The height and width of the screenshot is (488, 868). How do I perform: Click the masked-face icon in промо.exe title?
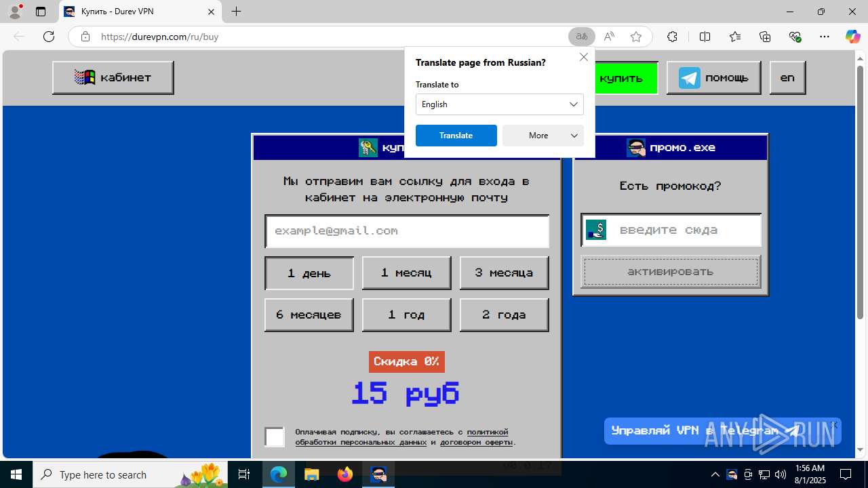636,147
